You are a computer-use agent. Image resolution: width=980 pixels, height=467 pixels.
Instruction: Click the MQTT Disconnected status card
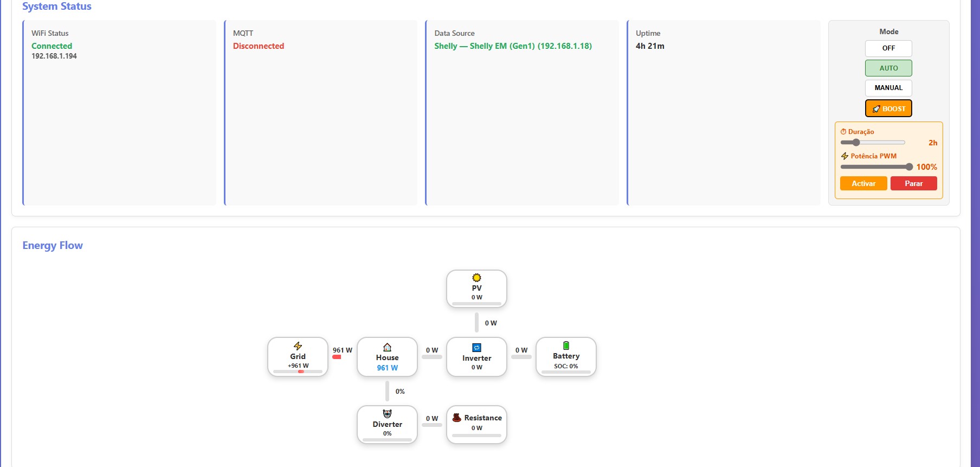tap(320, 113)
